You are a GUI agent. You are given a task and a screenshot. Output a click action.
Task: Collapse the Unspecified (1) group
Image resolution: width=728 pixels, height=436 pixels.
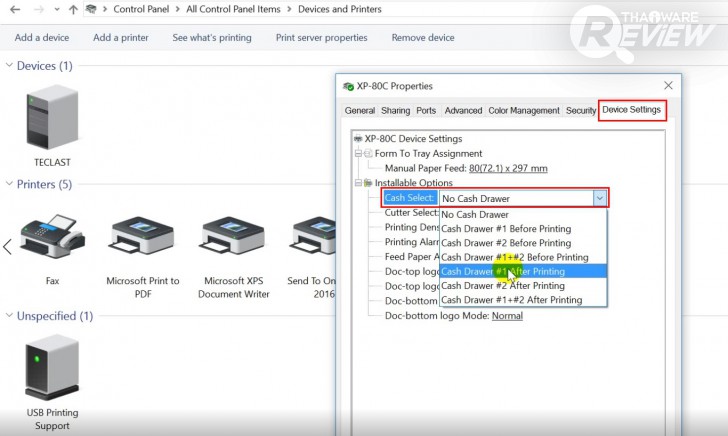[x=9, y=315]
